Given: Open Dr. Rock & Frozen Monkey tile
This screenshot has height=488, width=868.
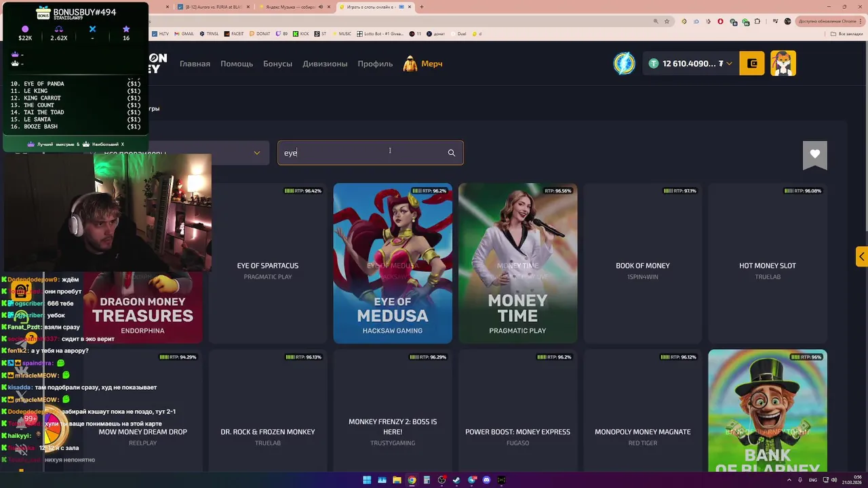Looking at the screenshot, I should click(x=268, y=411).
